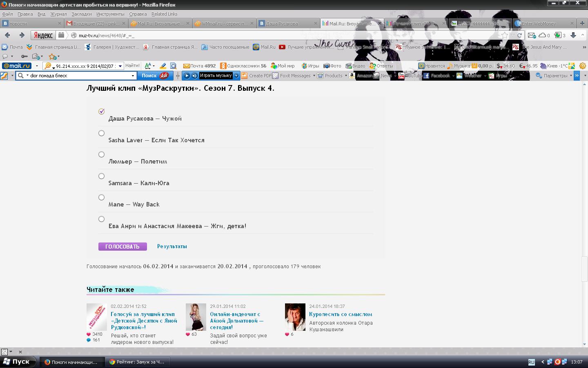
Task: Open the Онлайн-видеочат с Айзой Долматовой link
Action: pos(237,321)
